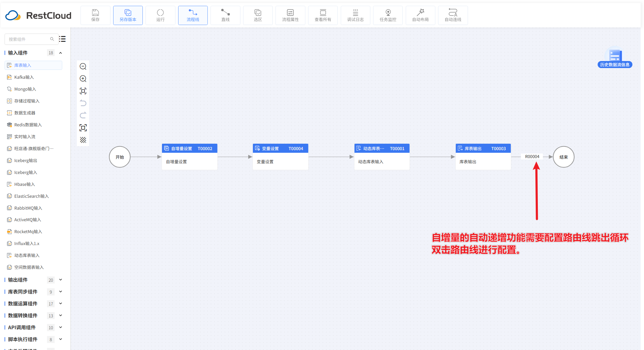Screen dimensions: 644x350
Task: Expand the 输出组件 category
Action: click(60, 280)
